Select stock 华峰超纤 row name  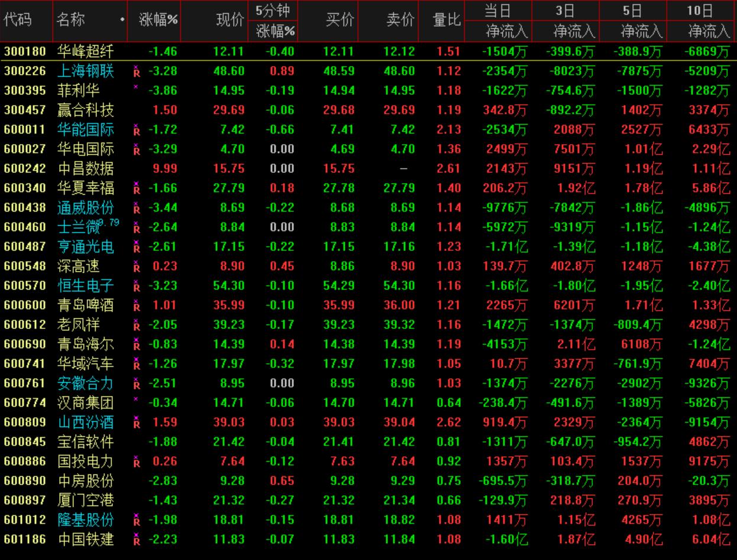(85, 52)
